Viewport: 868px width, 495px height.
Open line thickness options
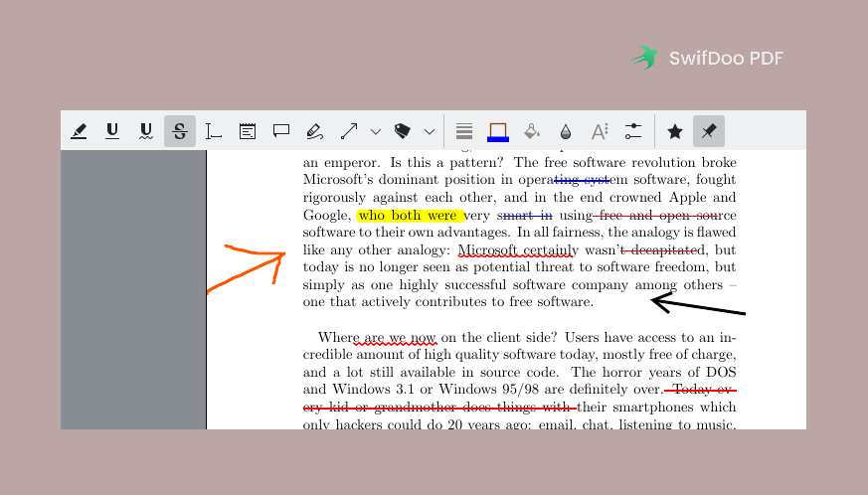[464, 131]
